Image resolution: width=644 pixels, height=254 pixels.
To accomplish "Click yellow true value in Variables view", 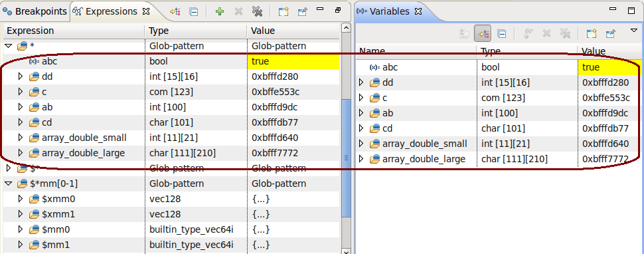I will coord(609,67).
